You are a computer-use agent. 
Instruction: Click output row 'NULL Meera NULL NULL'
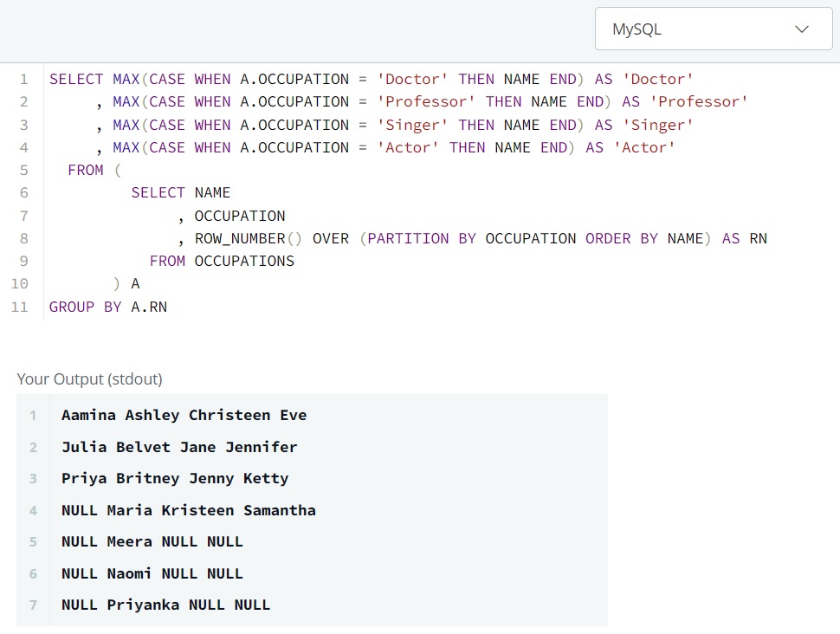(x=152, y=542)
